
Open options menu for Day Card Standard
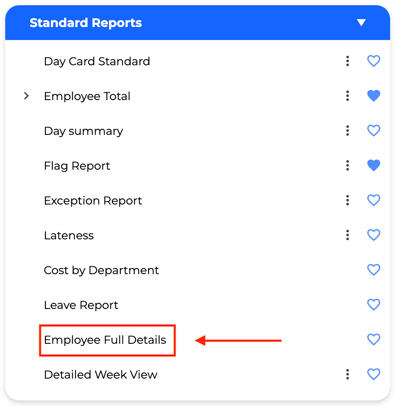(347, 61)
